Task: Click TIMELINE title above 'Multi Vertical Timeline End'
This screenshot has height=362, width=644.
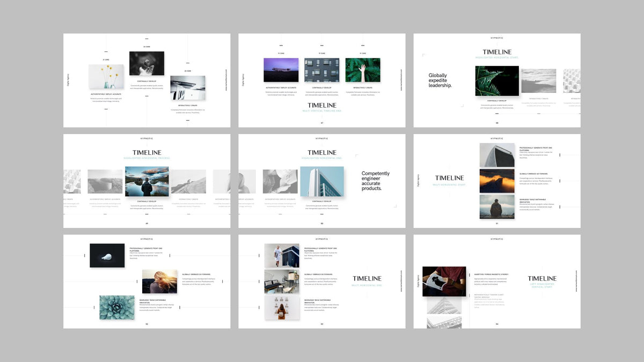Action: tap(322, 106)
